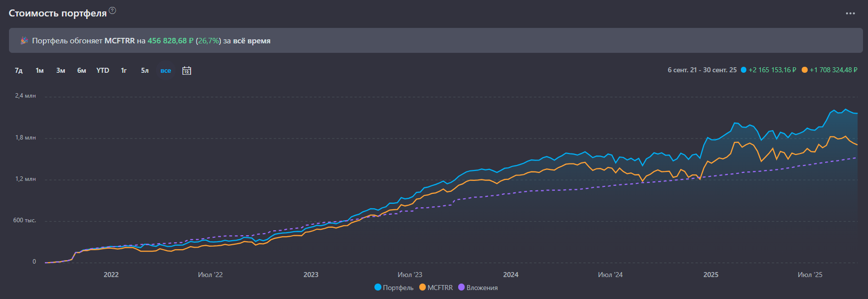Screen dimensions: 868x299
Task: Toggle the MCFTRR series in legend
Action: (x=440, y=288)
